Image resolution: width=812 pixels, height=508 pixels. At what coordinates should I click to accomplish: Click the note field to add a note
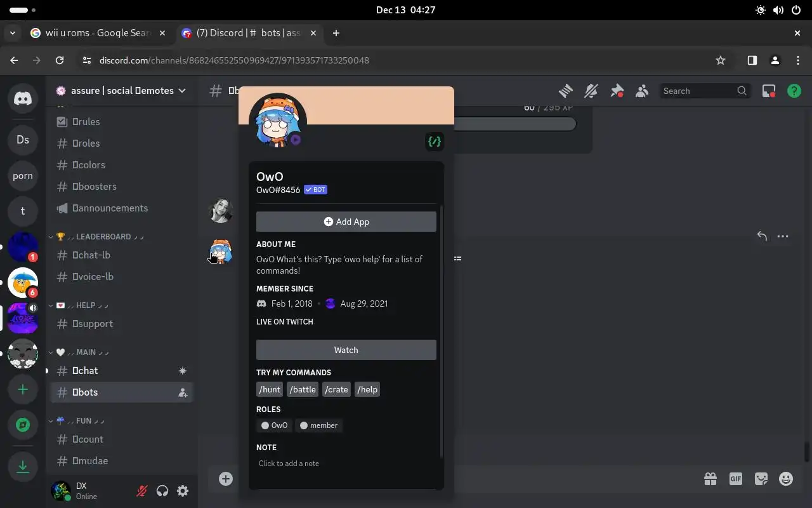(346, 464)
